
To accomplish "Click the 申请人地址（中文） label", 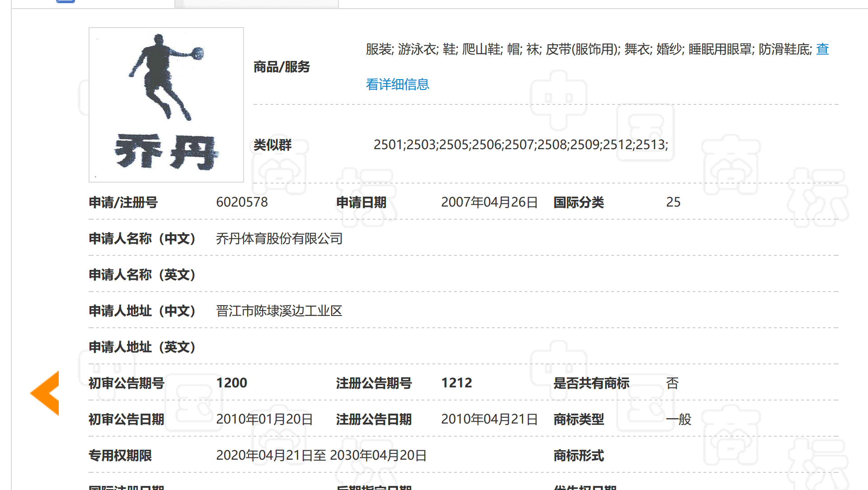I will 143,311.
